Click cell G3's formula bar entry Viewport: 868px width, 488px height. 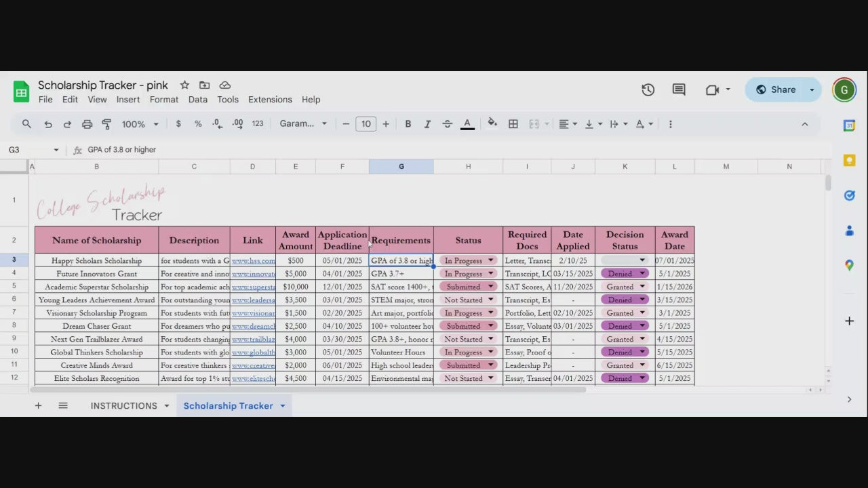(x=122, y=149)
